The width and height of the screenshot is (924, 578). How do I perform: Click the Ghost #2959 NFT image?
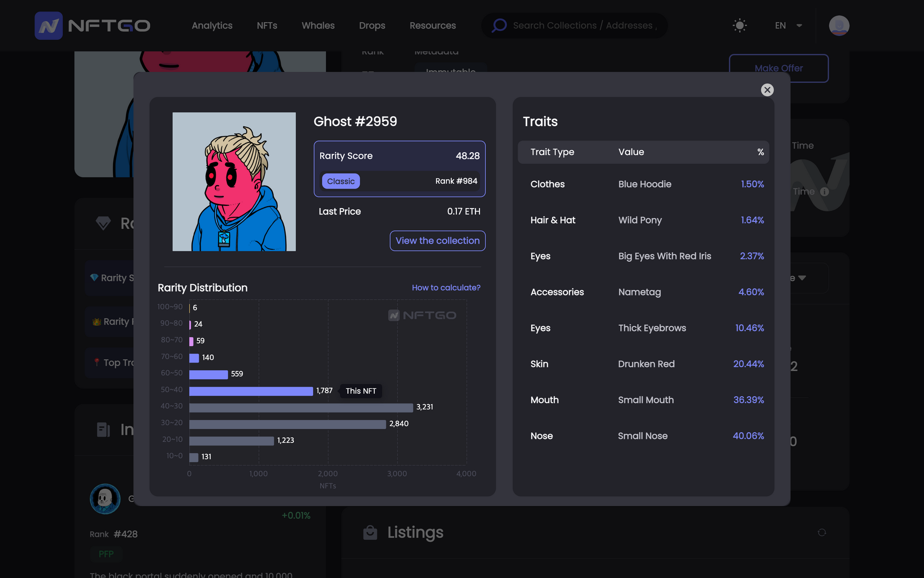click(x=234, y=182)
